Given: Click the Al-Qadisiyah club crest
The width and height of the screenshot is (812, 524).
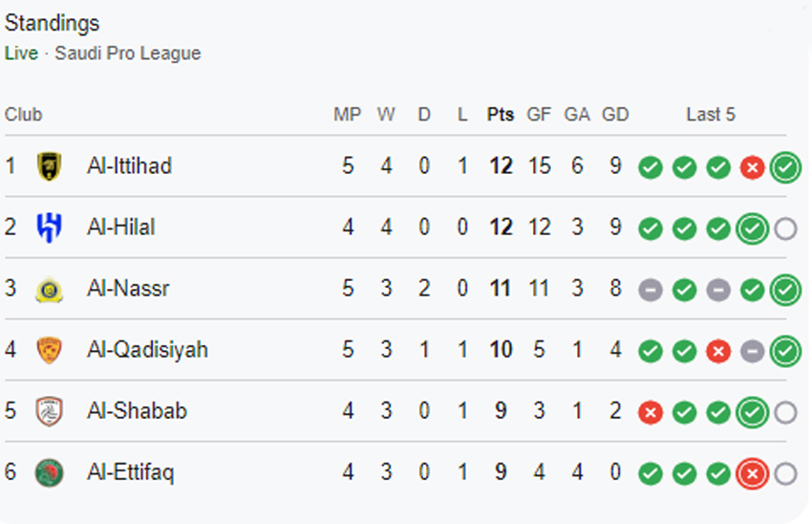Looking at the screenshot, I should (49, 350).
